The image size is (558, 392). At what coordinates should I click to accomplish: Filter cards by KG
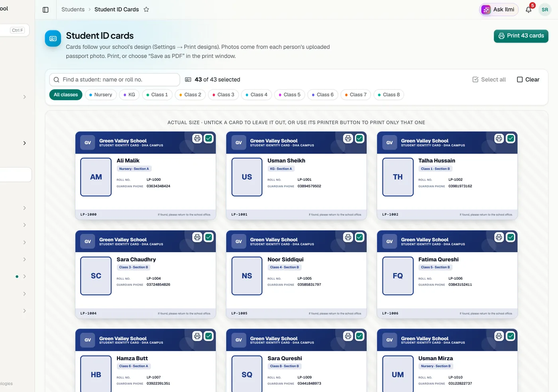[129, 95]
